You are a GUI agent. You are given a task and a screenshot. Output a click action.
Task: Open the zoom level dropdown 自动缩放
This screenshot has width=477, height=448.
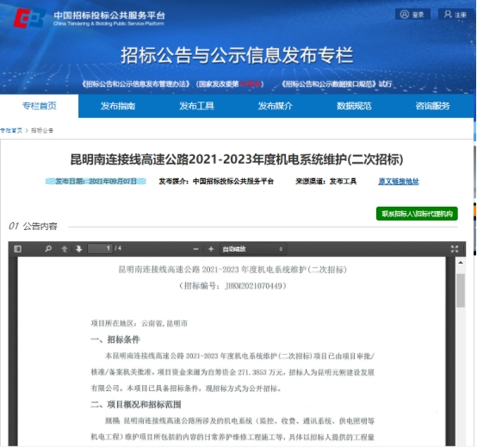[253, 249]
